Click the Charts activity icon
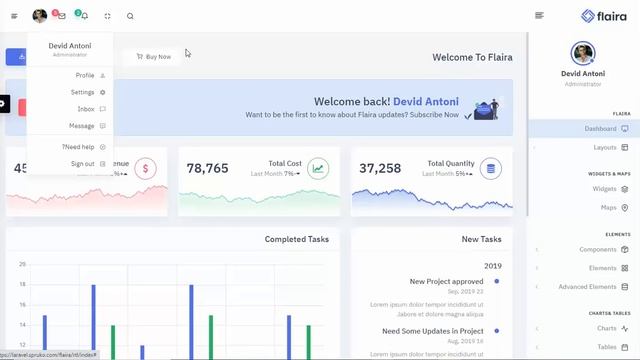The width and height of the screenshot is (640, 360). [625, 328]
